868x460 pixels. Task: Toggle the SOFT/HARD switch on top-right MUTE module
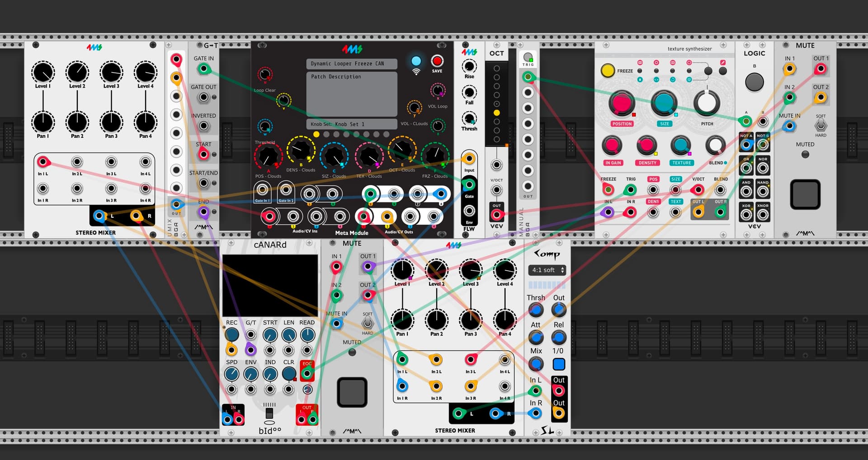[821, 125]
